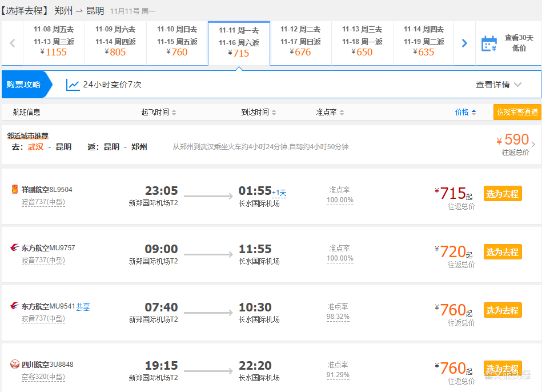Screen dimensions: 542x392
Task: Select 11-13 周三去 date tab ¥650
Action: point(362,43)
